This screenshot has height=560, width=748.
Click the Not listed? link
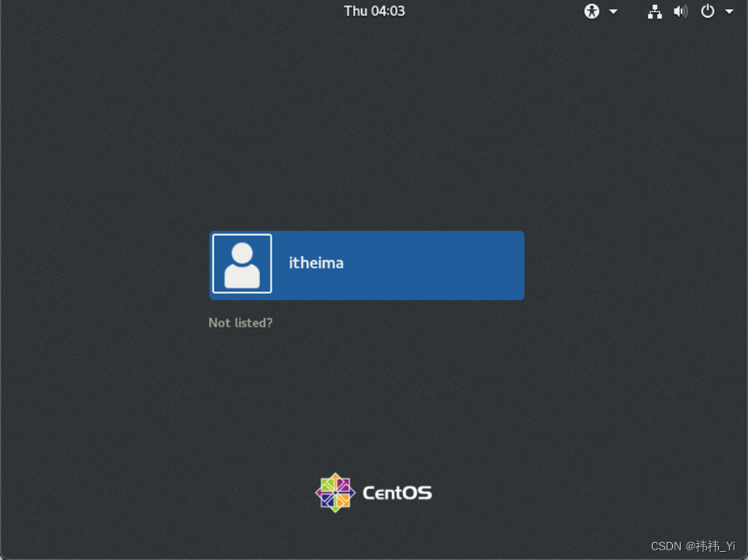(x=240, y=322)
